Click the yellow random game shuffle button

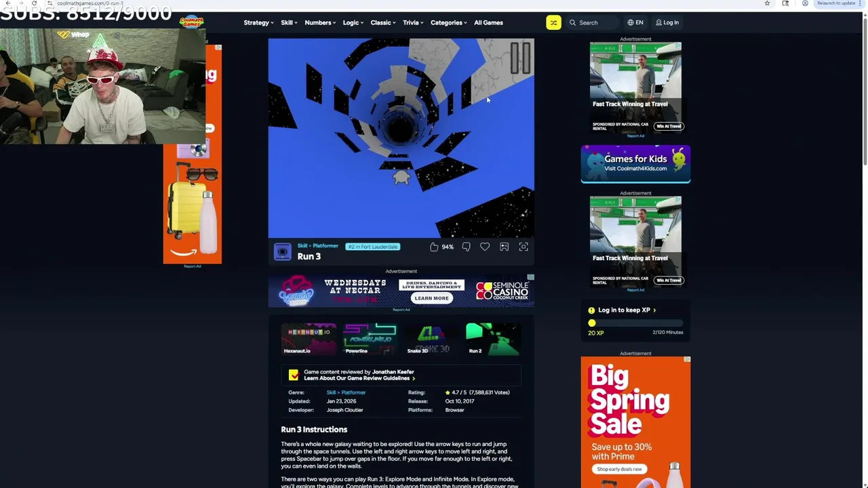553,22
